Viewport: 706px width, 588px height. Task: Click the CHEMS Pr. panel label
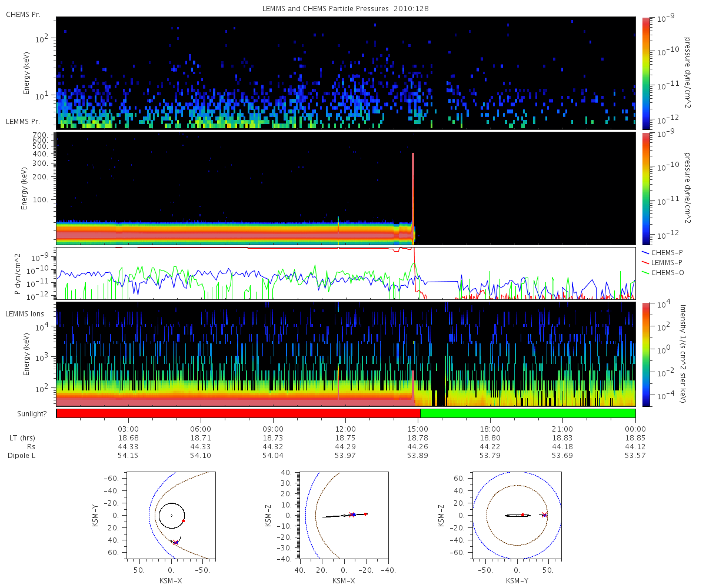tap(24, 14)
